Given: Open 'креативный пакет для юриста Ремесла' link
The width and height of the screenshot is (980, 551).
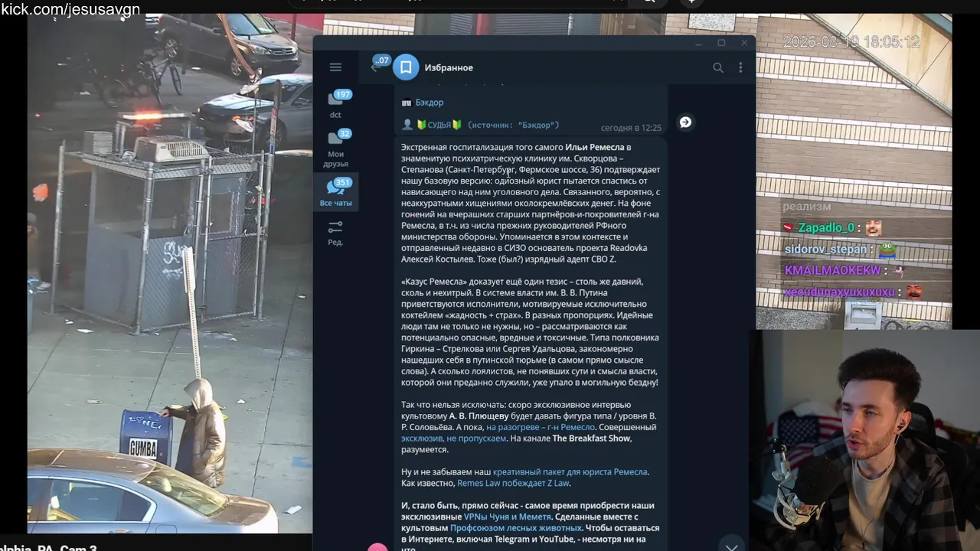Looking at the screenshot, I should point(570,472).
